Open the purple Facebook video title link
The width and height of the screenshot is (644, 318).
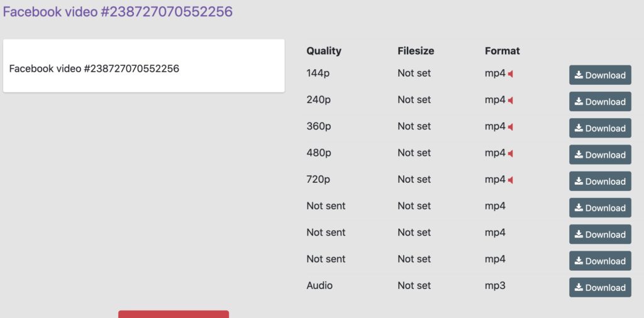click(118, 11)
